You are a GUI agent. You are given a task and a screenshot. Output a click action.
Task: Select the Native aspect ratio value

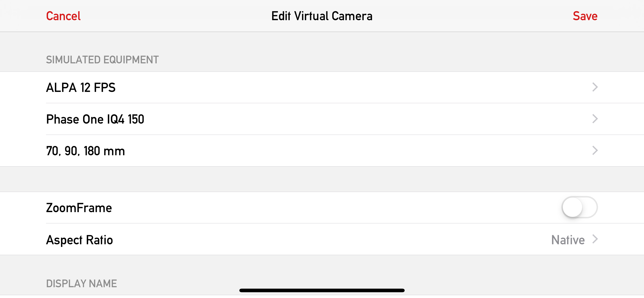point(568,240)
